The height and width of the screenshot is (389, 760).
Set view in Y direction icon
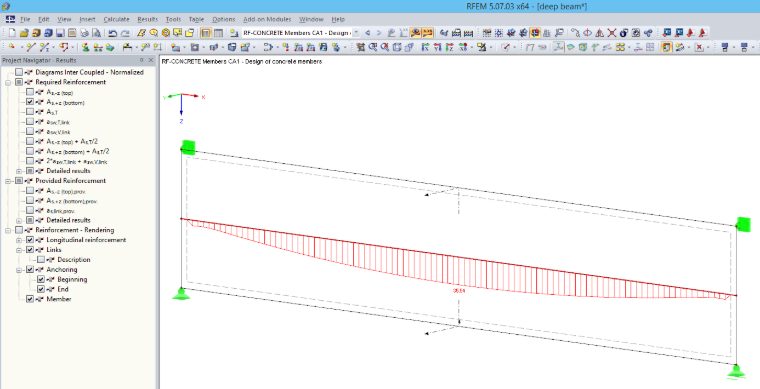(437, 47)
